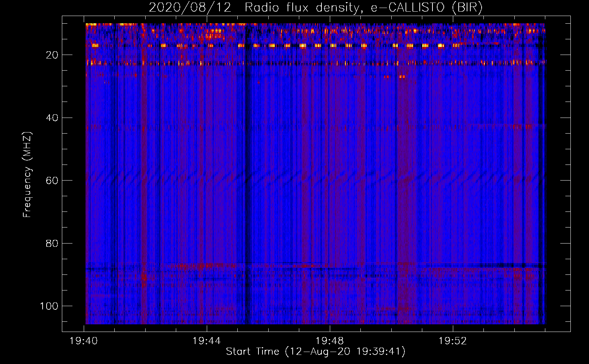The image size is (589, 364).
Task: Click the '19:40' time tick label
Action: [84, 341]
